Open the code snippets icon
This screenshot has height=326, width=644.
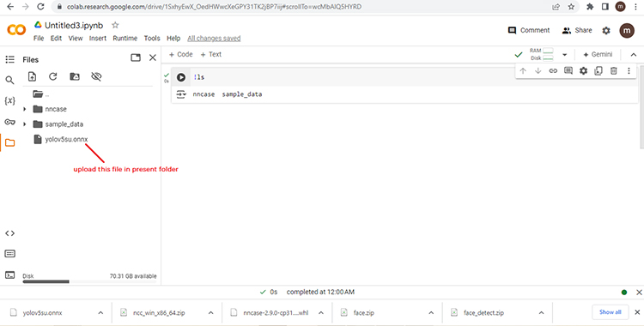9,233
